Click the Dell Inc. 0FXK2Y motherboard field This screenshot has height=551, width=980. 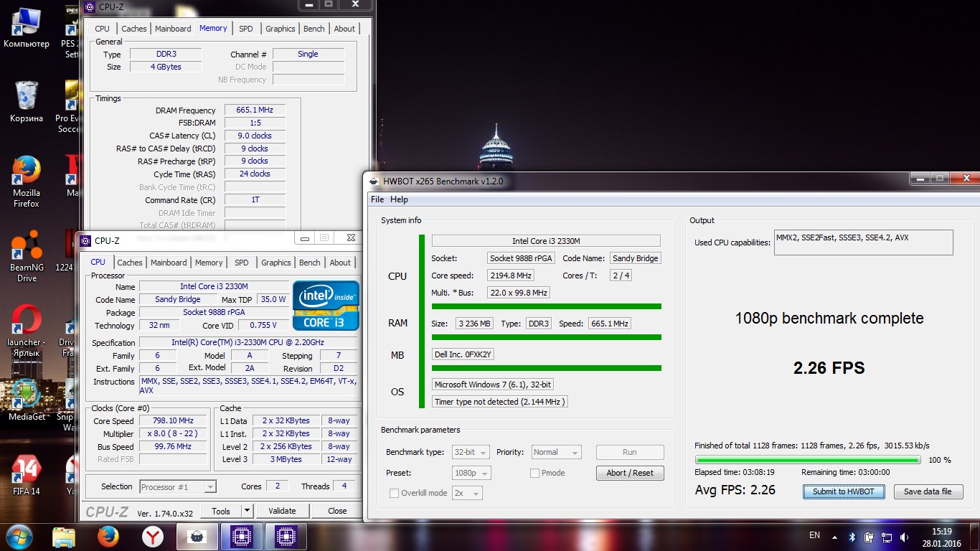click(463, 354)
